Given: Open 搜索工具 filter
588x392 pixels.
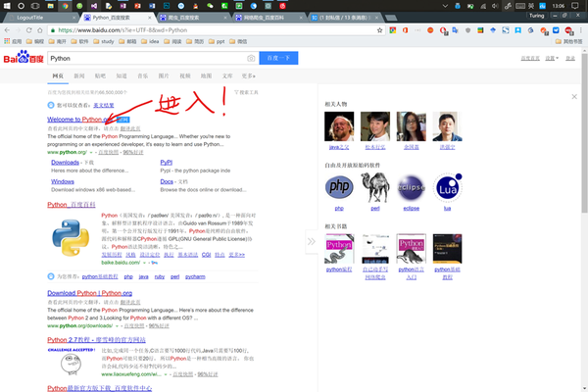Looking at the screenshot, I should coord(246,92).
